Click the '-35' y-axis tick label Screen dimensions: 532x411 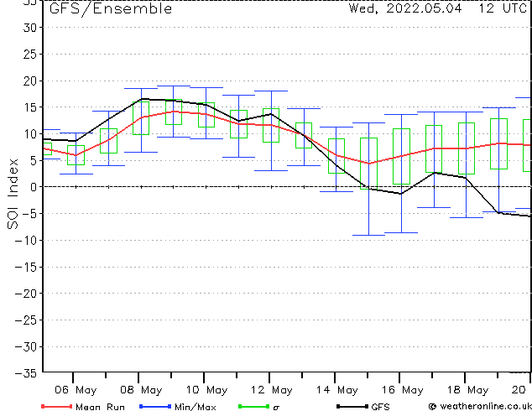pos(26,373)
